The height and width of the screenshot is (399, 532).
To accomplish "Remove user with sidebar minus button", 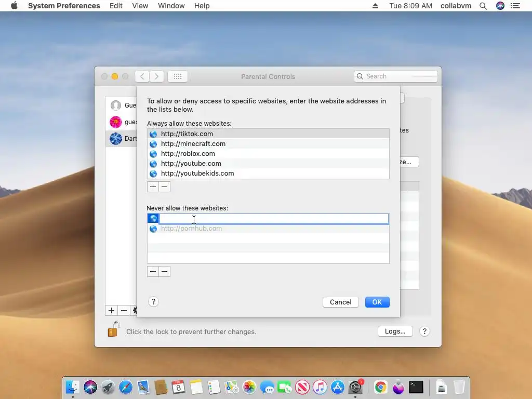I will pos(124,310).
